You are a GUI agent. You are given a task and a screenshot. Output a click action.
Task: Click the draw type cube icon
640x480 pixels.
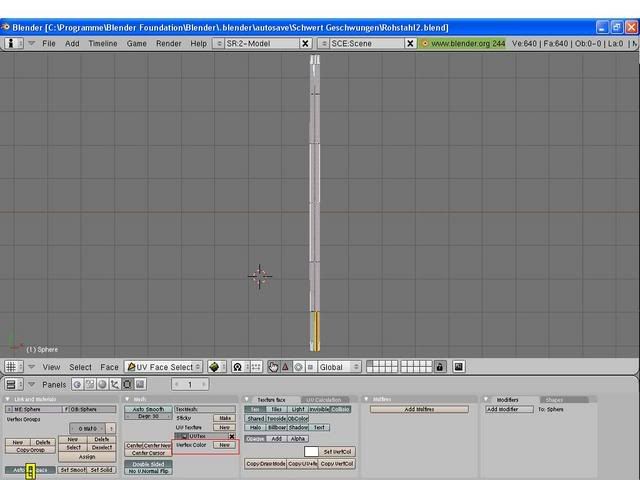(x=216, y=367)
